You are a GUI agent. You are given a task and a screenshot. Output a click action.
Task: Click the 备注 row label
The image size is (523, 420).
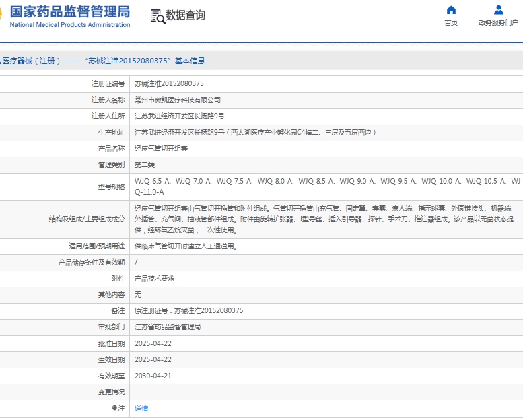[118, 310]
